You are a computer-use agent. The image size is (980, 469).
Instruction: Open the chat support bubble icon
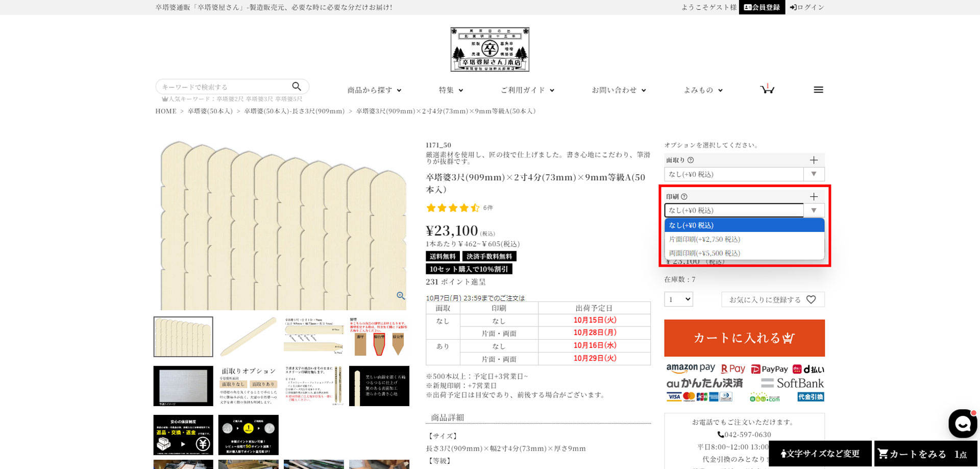pos(963,424)
